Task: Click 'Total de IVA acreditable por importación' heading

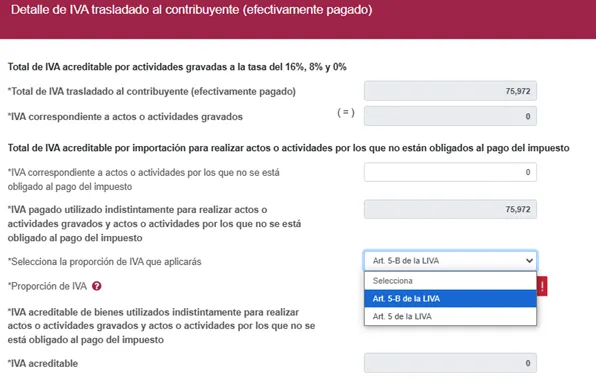Action: [288, 148]
